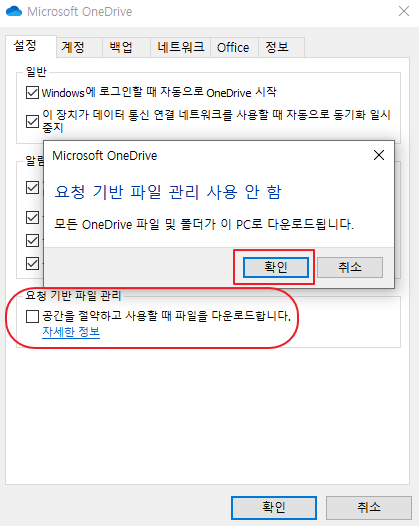419x526 pixels.
Task: Enable the 요청 기반 파일 관리 checkbox
Action: pyautogui.click(x=32, y=316)
